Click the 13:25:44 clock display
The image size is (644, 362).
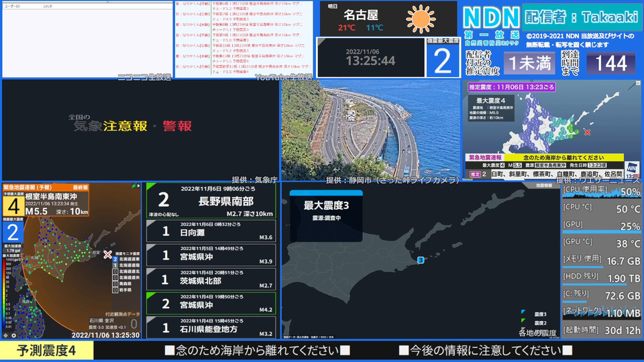370,61
